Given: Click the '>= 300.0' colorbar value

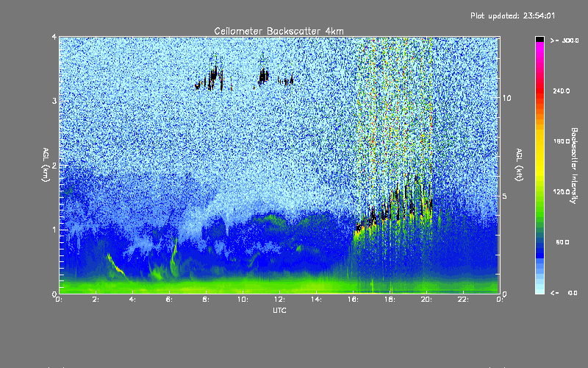Looking at the screenshot, I should (564, 40).
